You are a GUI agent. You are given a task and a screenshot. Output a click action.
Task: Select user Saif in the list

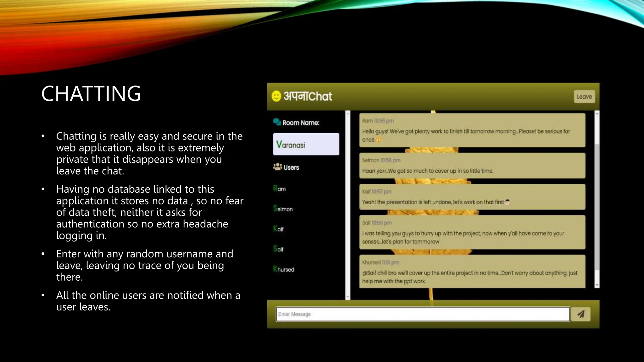(279, 249)
